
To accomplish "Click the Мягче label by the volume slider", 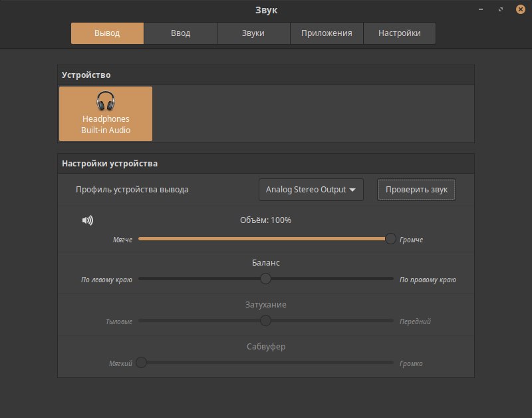I will [122, 240].
